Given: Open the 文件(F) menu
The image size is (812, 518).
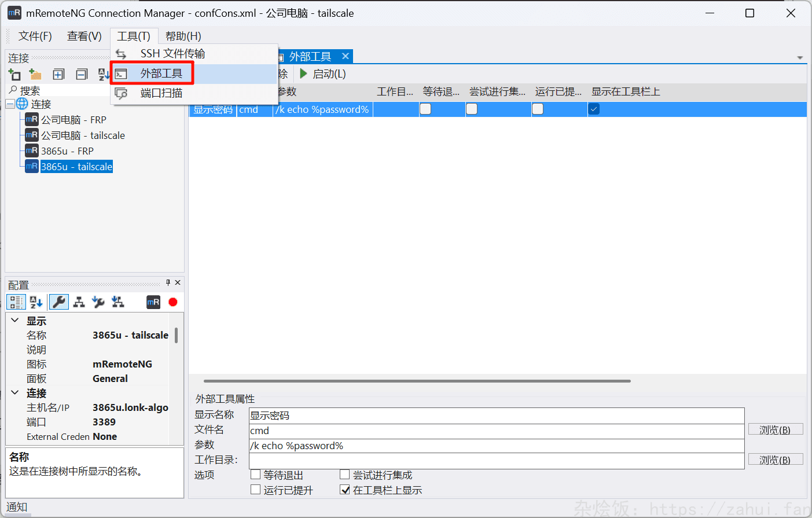Looking at the screenshot, I should pyautogui.click(x=35, y=36).
